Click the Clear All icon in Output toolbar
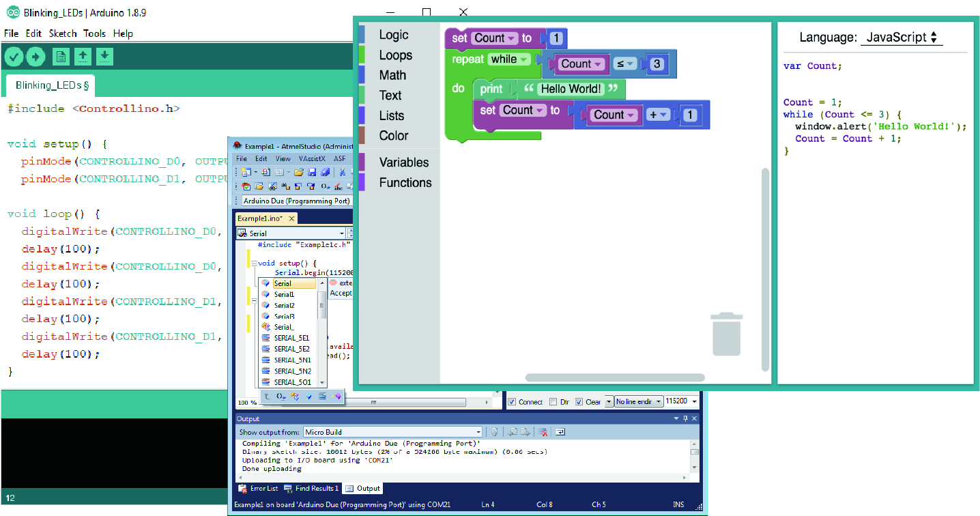Viewport: 980px width, 516px height. pos(542,432)
